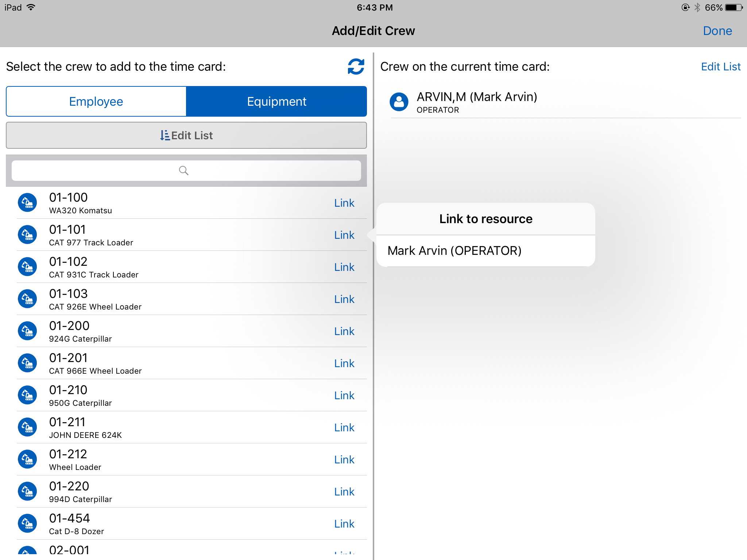Image resolution: width=747 pixels, height=560 pixels.
Task: Select the Equipment tab
Action: click(x=276, y=101)
